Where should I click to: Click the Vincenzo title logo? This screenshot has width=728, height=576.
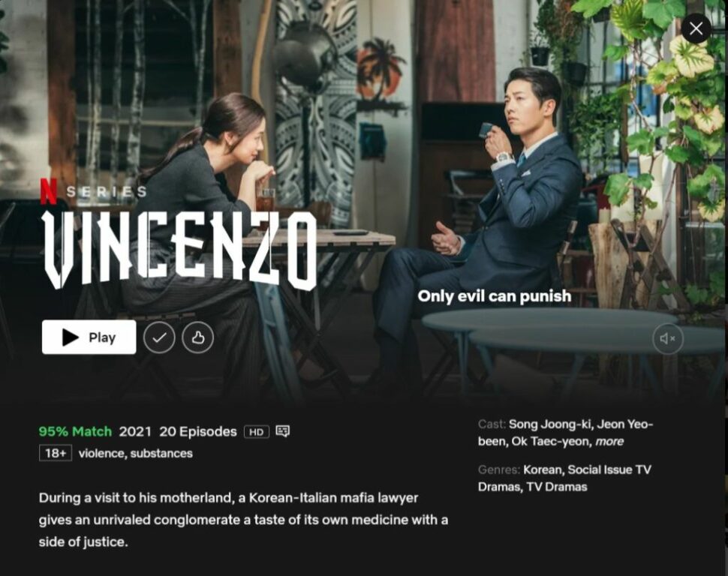[x=181, y=250]
